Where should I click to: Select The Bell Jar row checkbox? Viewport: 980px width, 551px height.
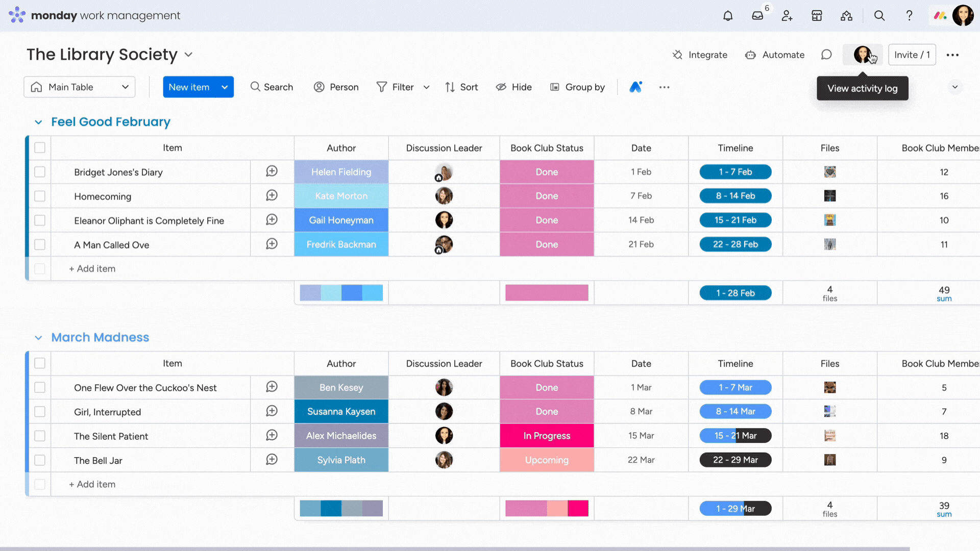pos(40,460)
